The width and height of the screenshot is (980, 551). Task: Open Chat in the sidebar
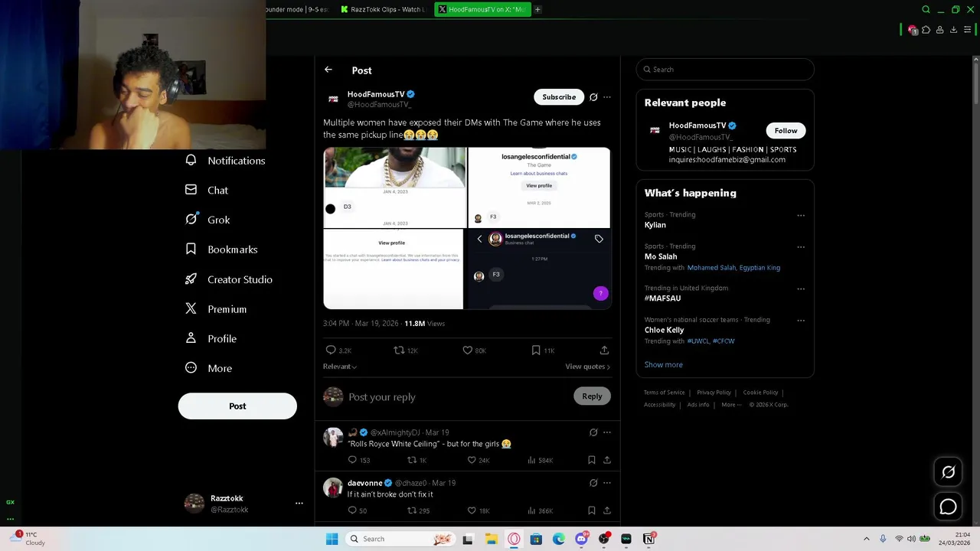207,191
